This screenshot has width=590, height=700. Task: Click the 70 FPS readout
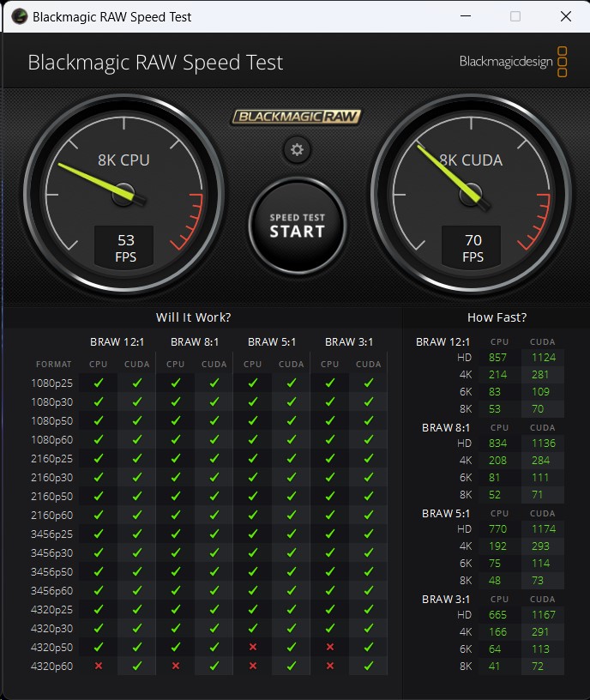click(472, 247)
